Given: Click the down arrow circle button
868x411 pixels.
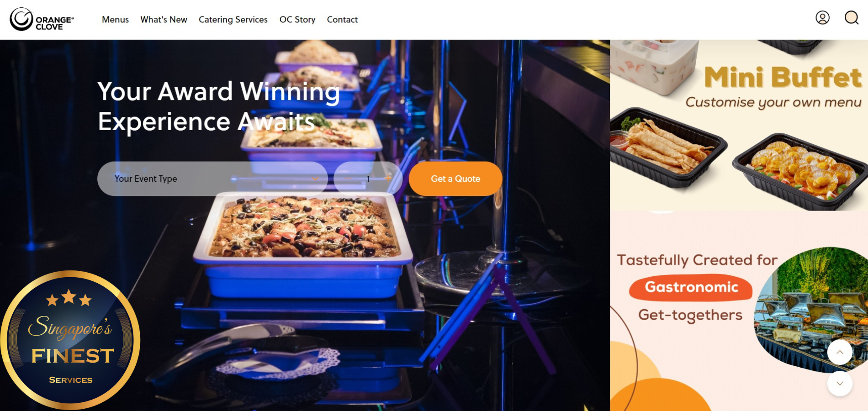Looking at the screenshot, I should point(840,384).
